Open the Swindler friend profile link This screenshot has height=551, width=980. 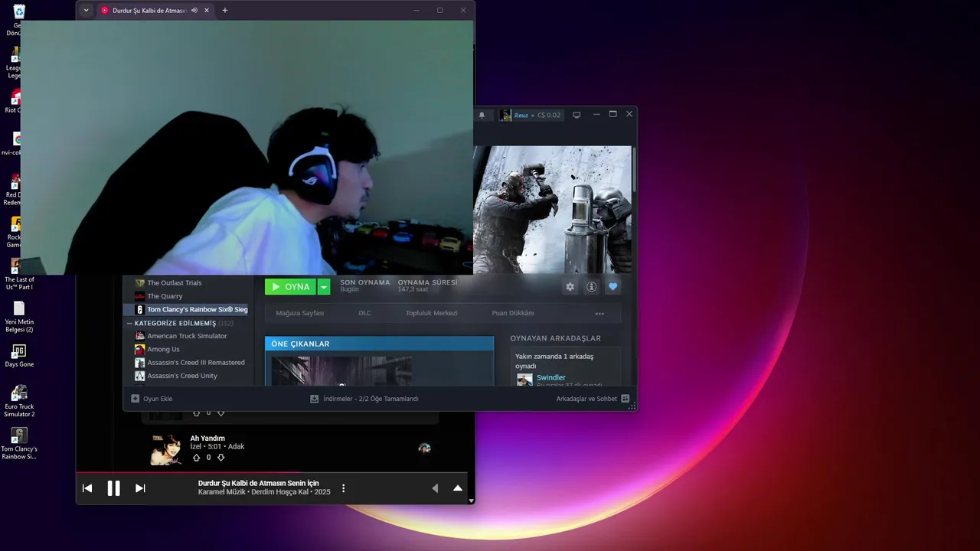tap(551, 377)
